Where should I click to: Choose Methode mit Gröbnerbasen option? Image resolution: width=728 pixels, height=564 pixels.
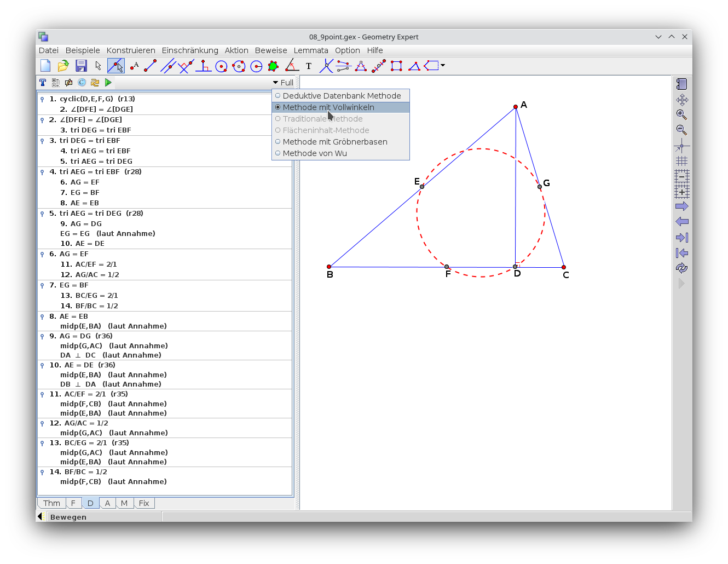point(334,142)
